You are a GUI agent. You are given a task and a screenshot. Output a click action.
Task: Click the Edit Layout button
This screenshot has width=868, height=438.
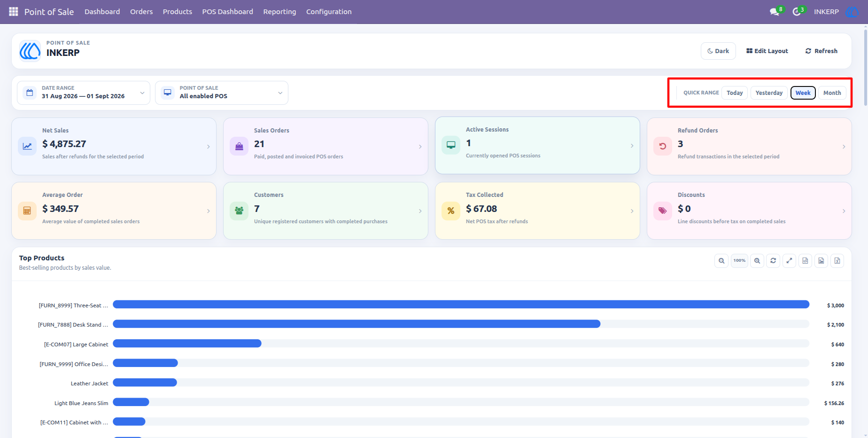pyautogui.click(x=767, y=51)
